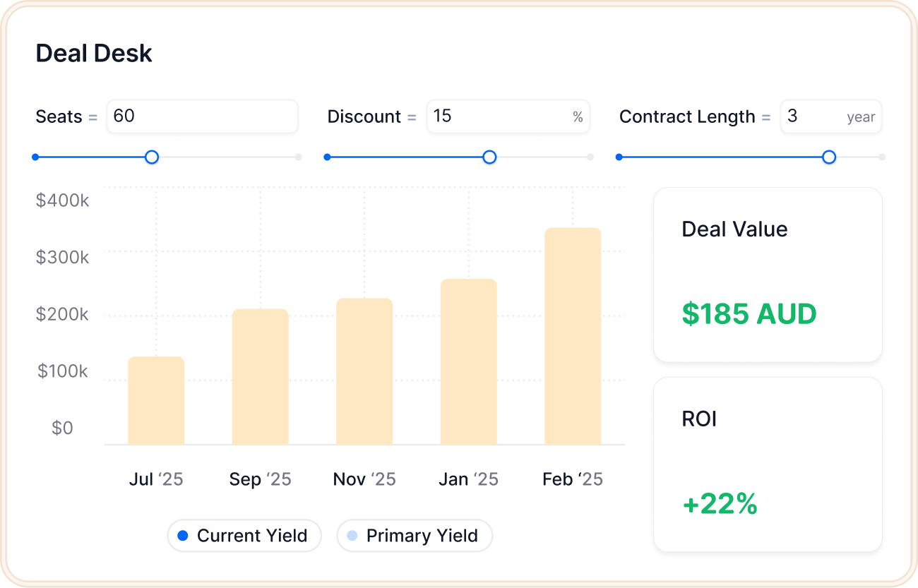The image size is (918, 588).
Task: Click the +22% ROI value
Action: click(719, 505)
